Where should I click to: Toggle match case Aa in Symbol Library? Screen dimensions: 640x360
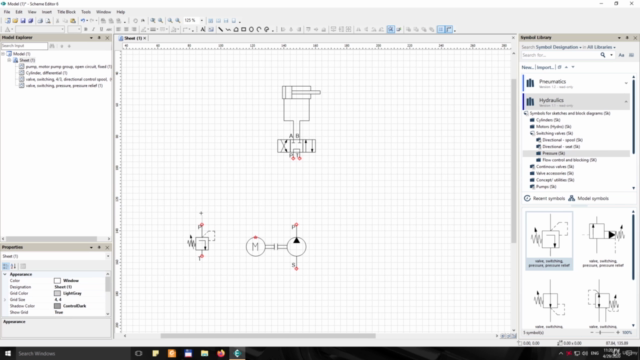621,55
